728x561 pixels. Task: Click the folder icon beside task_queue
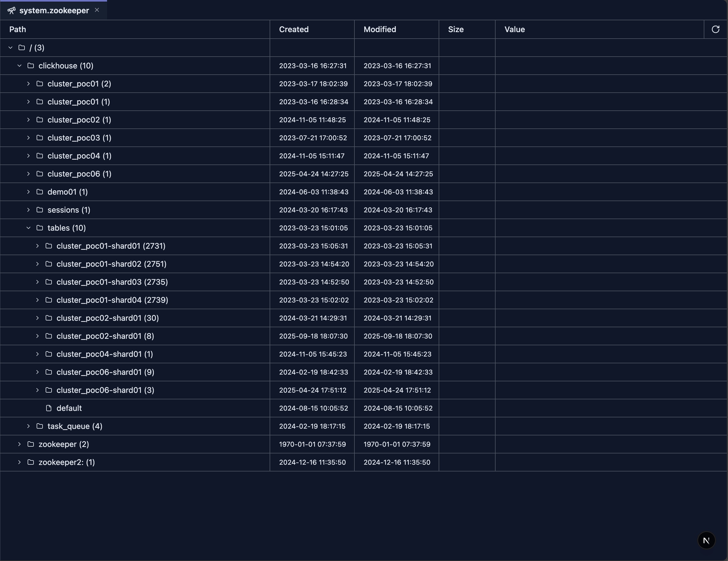click(40, 426)
